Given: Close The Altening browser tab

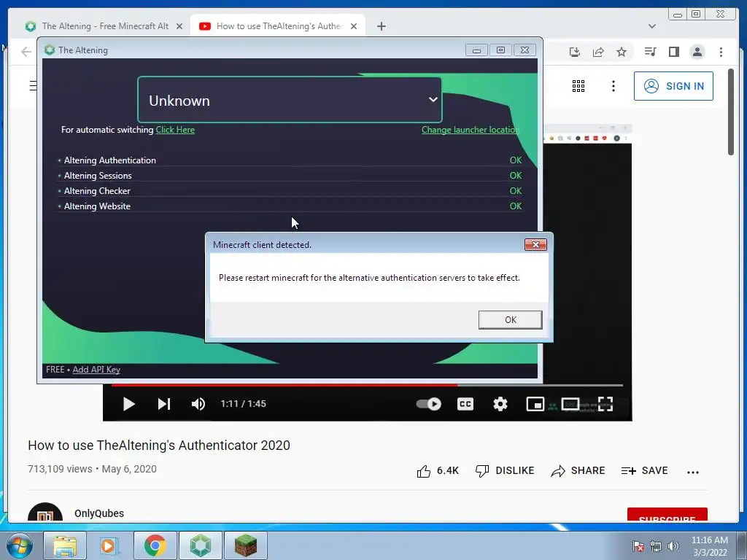Looking at the screenshot, I should pyautogui.click(x=179, y=26).
